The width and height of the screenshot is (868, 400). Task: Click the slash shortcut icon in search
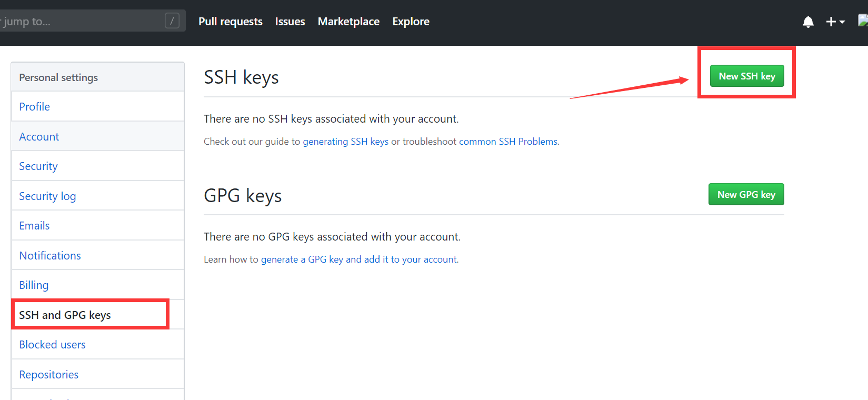172,21
